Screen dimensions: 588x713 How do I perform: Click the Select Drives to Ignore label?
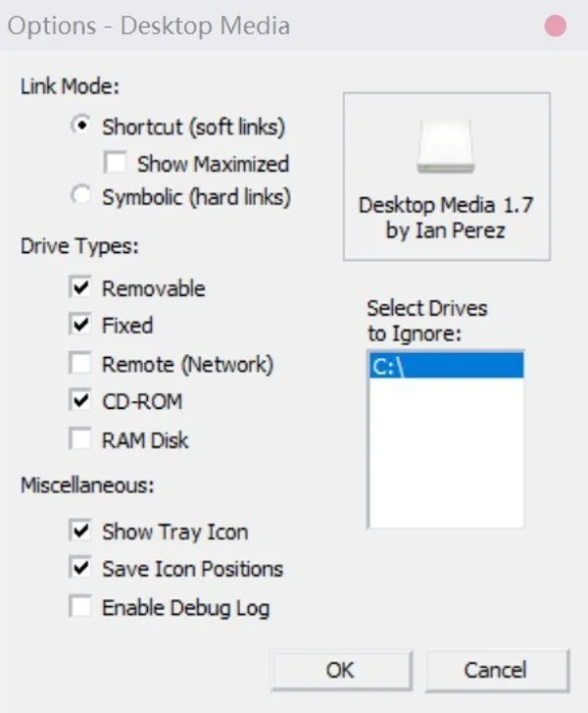click(427, 321)
